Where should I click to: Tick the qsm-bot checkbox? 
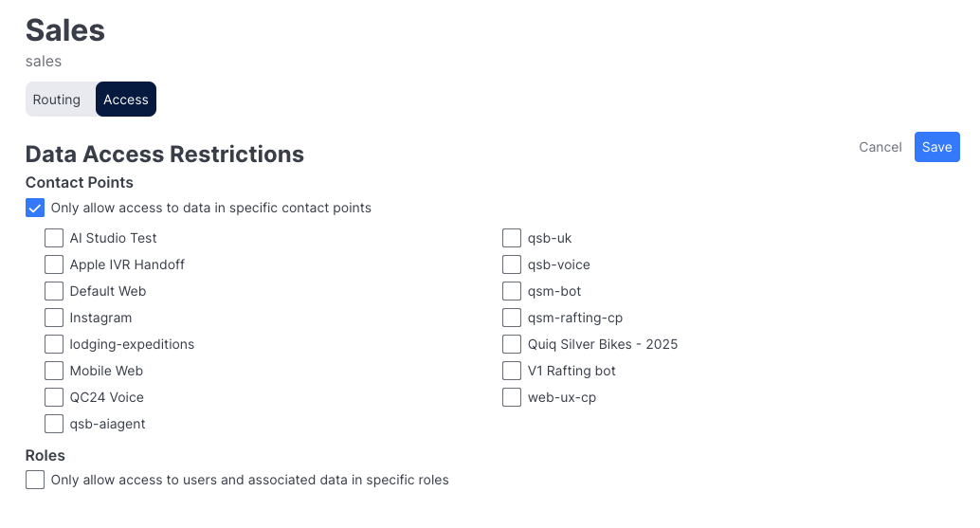(x=512, y=291)
